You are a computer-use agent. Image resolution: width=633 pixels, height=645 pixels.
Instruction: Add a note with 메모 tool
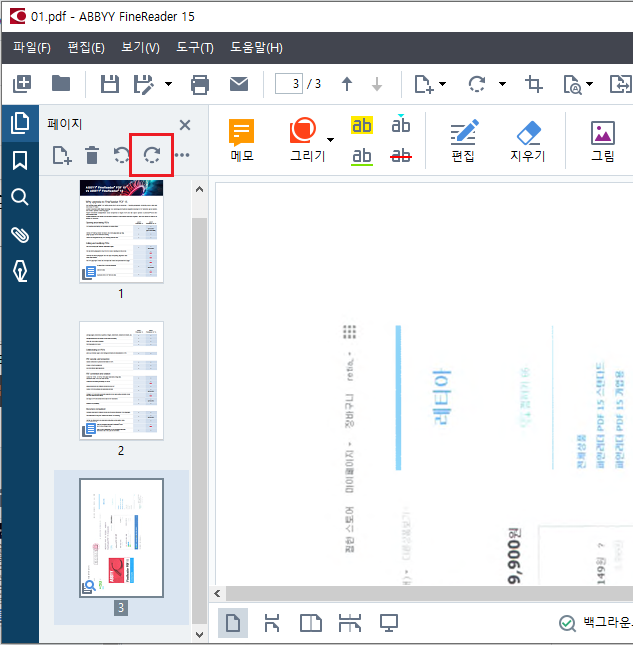(x=242, y=140)
